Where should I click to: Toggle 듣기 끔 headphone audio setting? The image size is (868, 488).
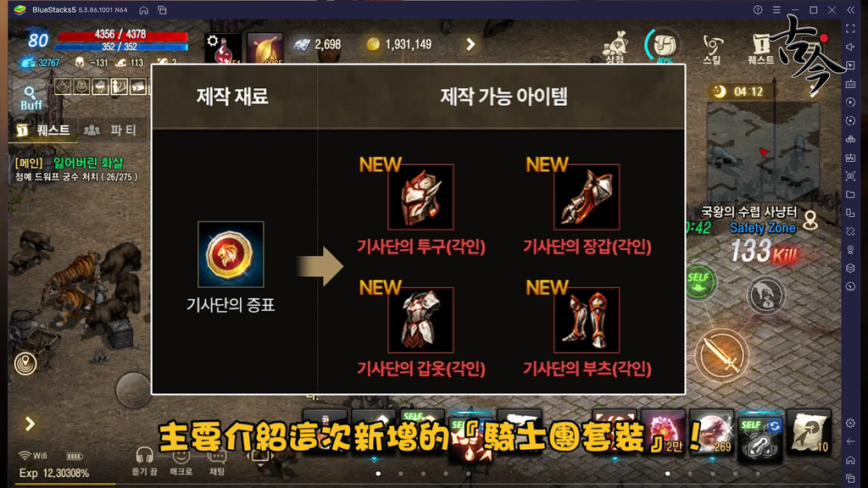pyautogui.click(x=144, y=462)
